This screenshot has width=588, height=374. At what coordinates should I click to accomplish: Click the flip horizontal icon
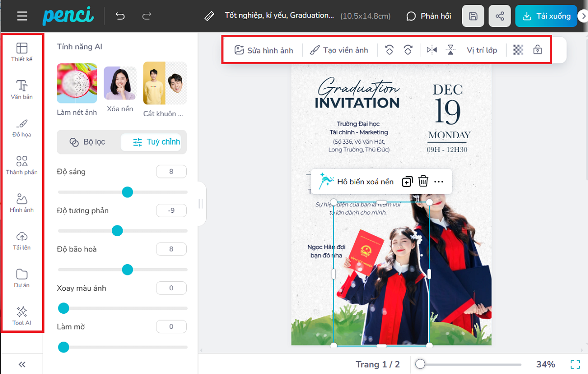tap(432, 50)
